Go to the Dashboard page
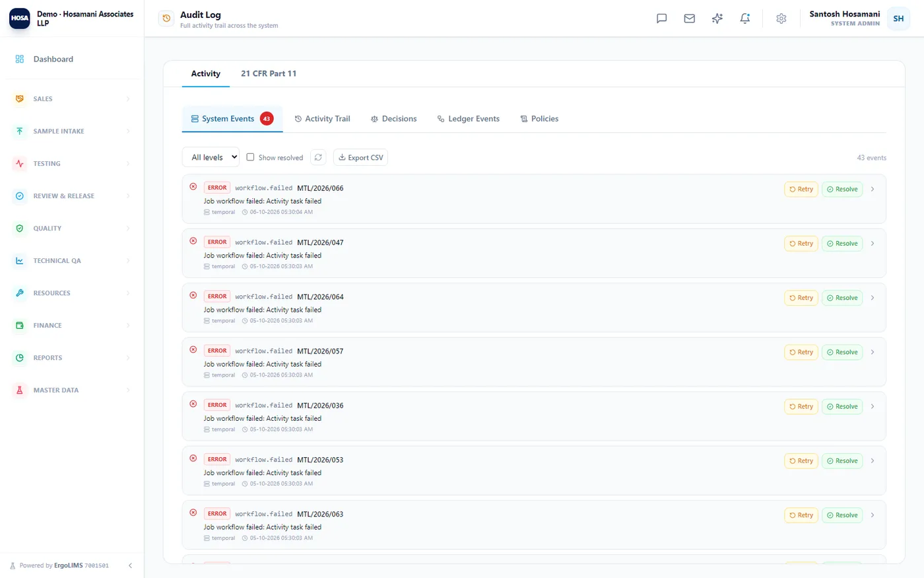 pyautogui.click(x=71, y=59)
